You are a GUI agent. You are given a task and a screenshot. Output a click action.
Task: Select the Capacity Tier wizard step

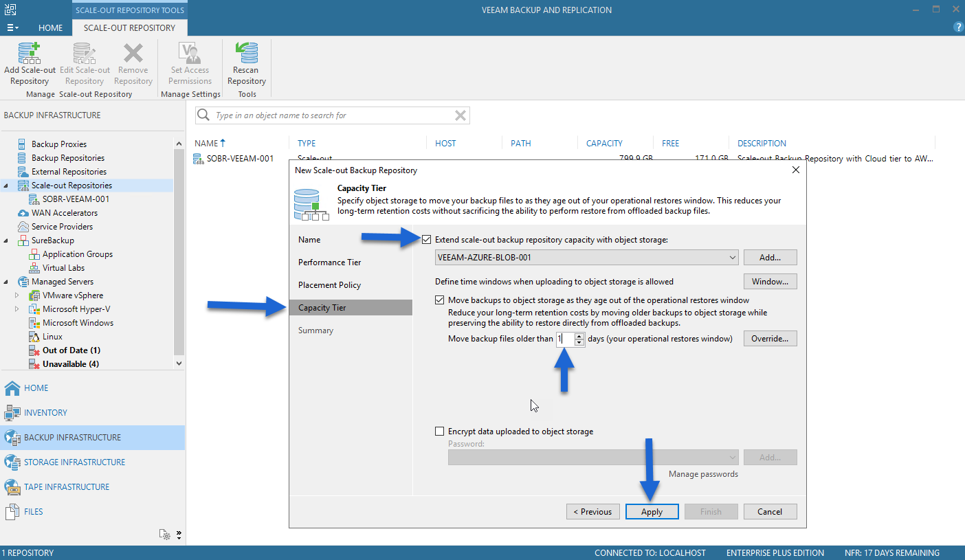coord(351,308)
